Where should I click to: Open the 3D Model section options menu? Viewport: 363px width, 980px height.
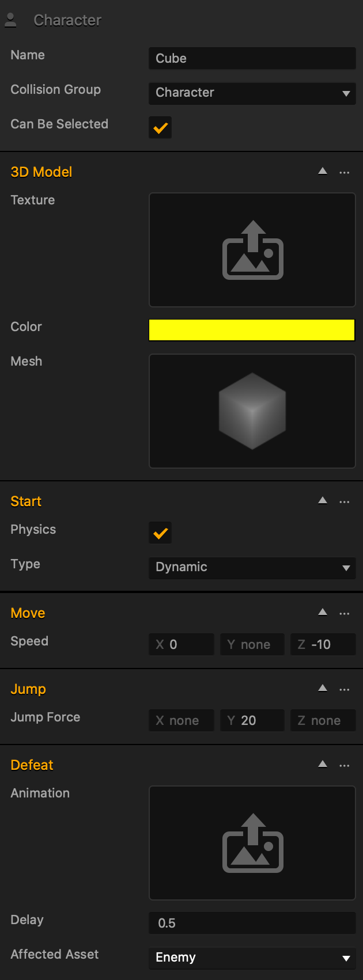345,172
